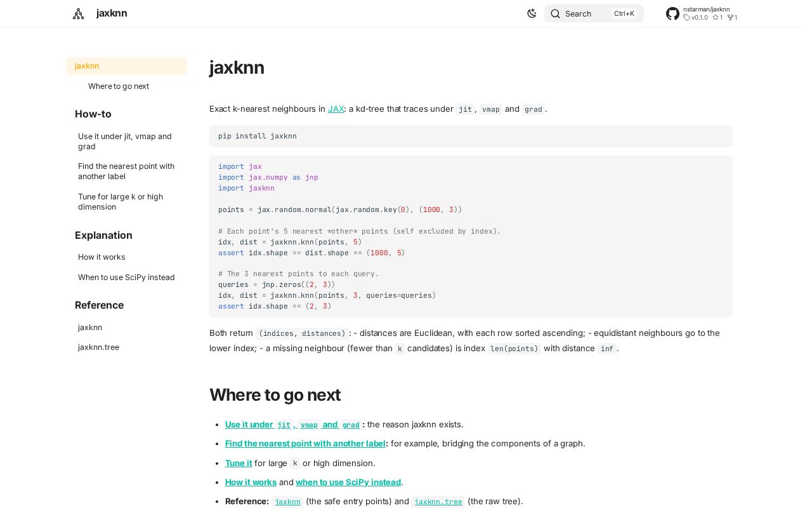Image resolution: width=812 pixels, height=508 pixels.
Task: Follow the 'Tune it' link
Action: tap(239, 463)
